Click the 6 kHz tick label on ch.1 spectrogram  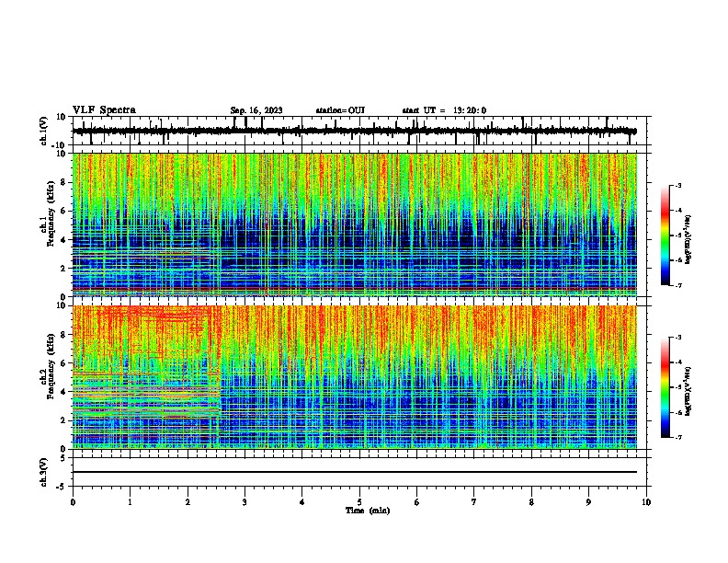[x=63, y=211]
